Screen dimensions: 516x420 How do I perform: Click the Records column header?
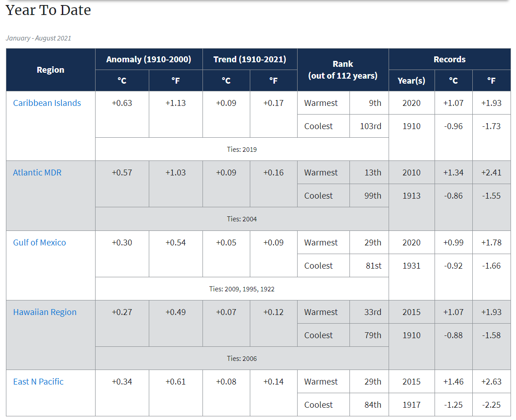(x=449, y=60)
